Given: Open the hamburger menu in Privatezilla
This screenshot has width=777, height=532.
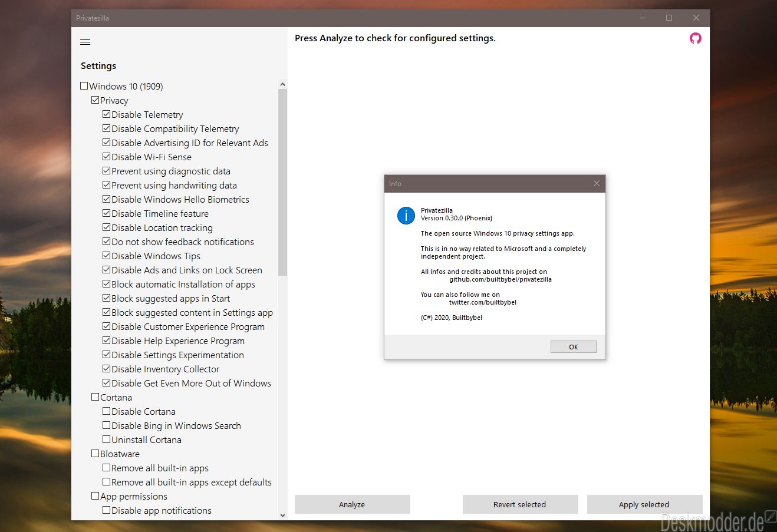Looking at the screenshot, I should coord(85,42).
